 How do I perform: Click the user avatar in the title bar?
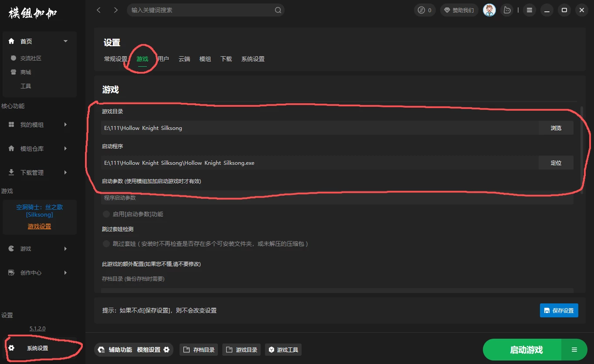click(x=489, y=10)
